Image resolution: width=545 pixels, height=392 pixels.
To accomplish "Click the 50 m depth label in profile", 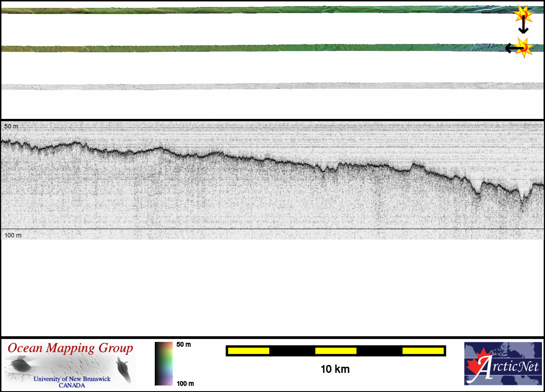I will click(11, 126).
